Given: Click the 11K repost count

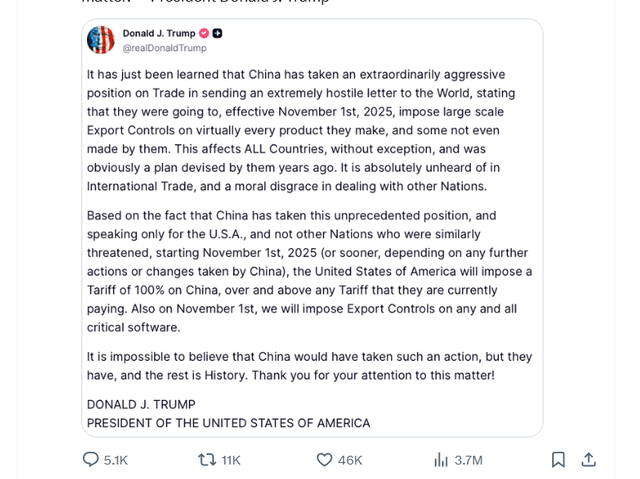Looking at the screenshot, I should pyautogui.click(x=231, y=460).
